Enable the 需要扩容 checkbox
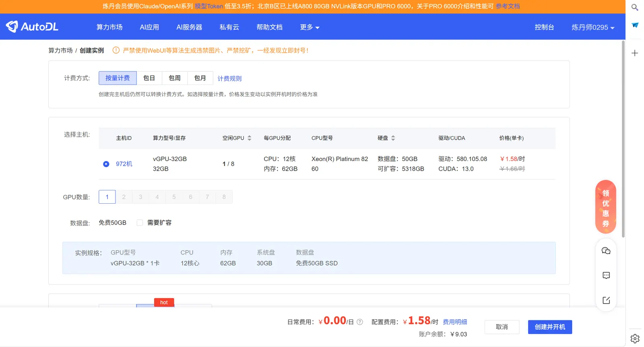The width and height of the screenshot is (644, 347). 140,223
